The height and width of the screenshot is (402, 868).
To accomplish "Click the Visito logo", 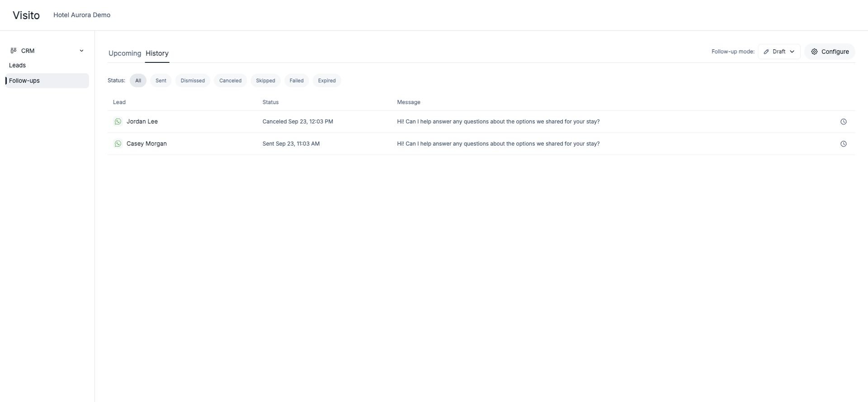I will click(x=26, y=15).
